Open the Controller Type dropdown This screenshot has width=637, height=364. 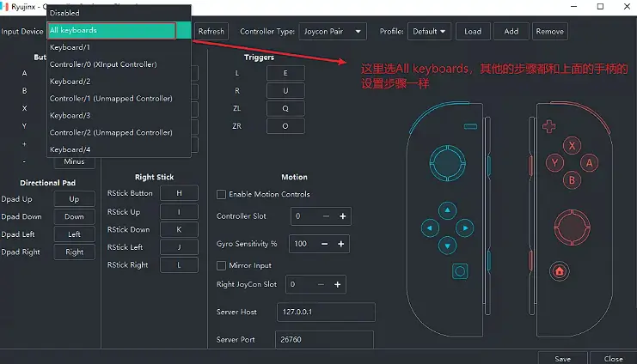coord(333,32)
